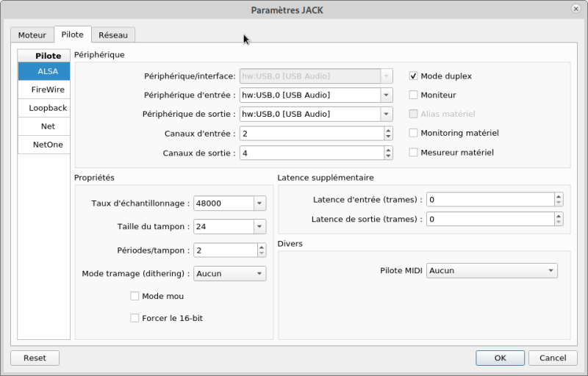Increase Latence d'entrée frames value
Screen dimensions: 588x376
[x=559, y=196]
